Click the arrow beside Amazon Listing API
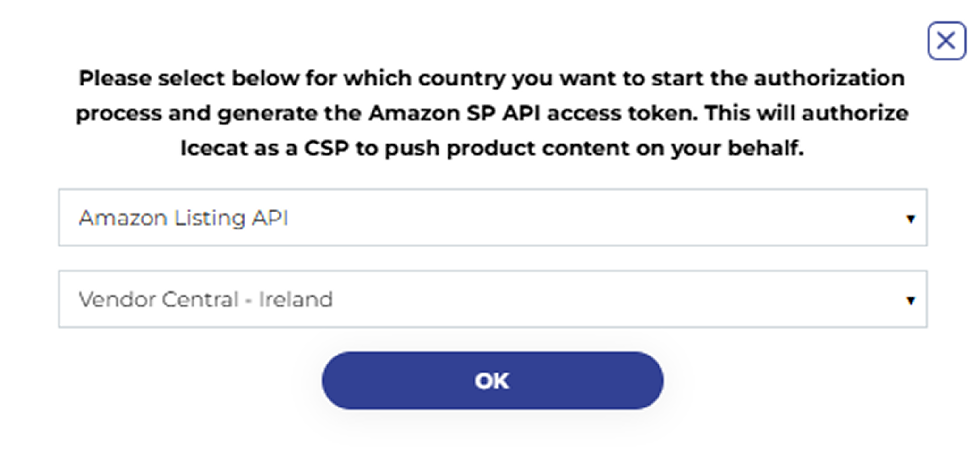This screenshot has width=980, height=466. [x=910, y=219]
